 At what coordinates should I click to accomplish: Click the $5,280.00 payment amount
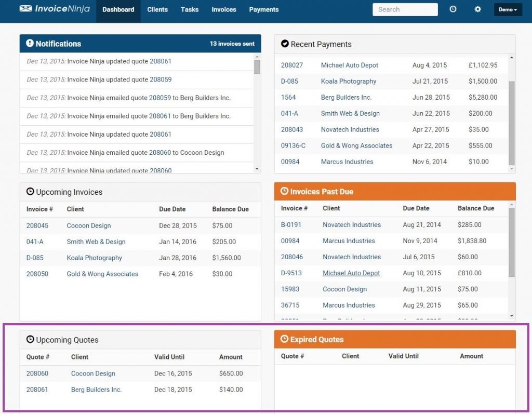(x=483, y=97)
